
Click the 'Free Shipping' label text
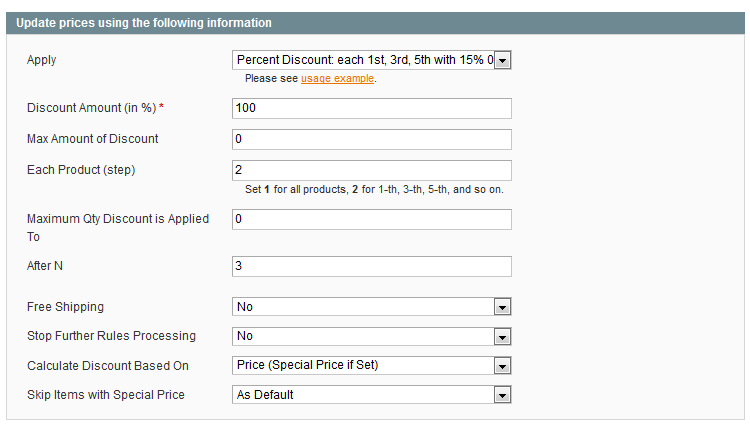[x=65, y=307]
